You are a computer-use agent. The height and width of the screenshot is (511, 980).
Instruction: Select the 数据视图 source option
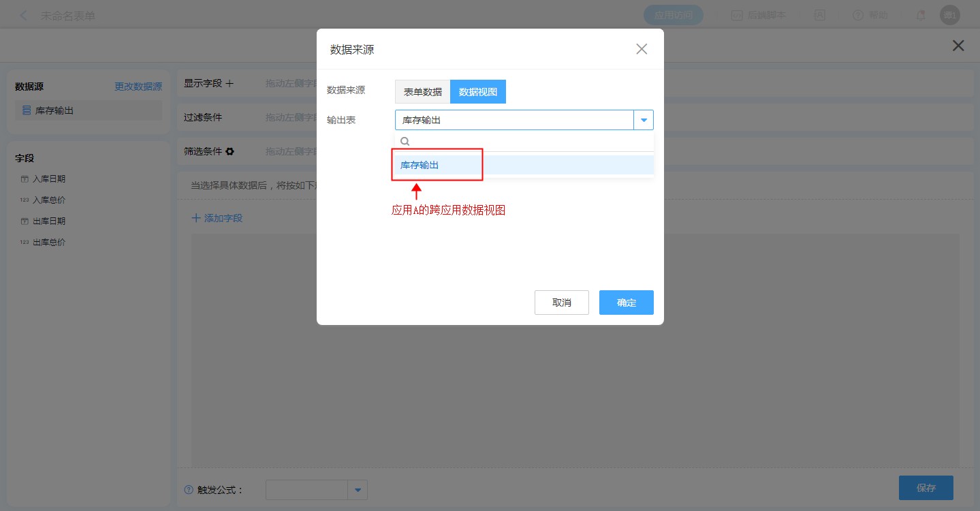tap(477, 92)
